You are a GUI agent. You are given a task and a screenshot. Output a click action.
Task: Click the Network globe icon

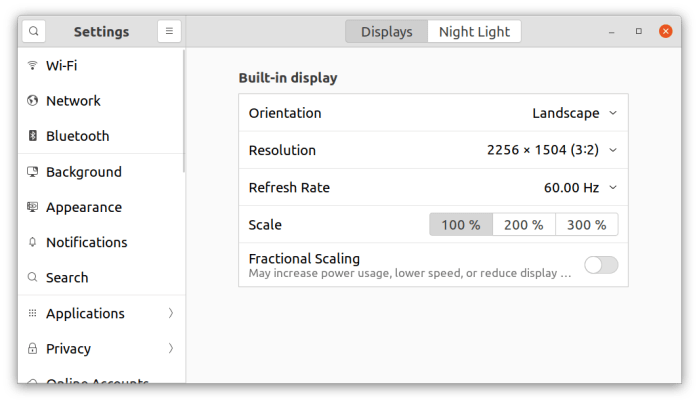(x=32, y=101)
